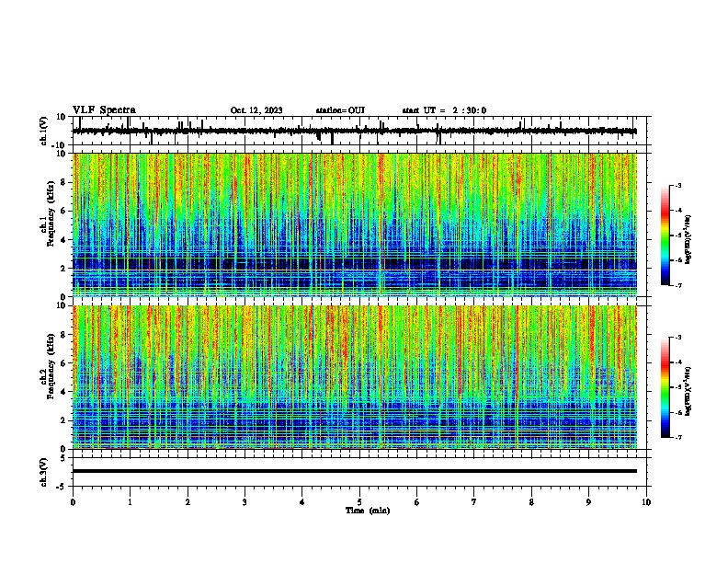Click the "VLF Spectra" title text
This screenshot has width=728, height=563.
tap(104, 110)
